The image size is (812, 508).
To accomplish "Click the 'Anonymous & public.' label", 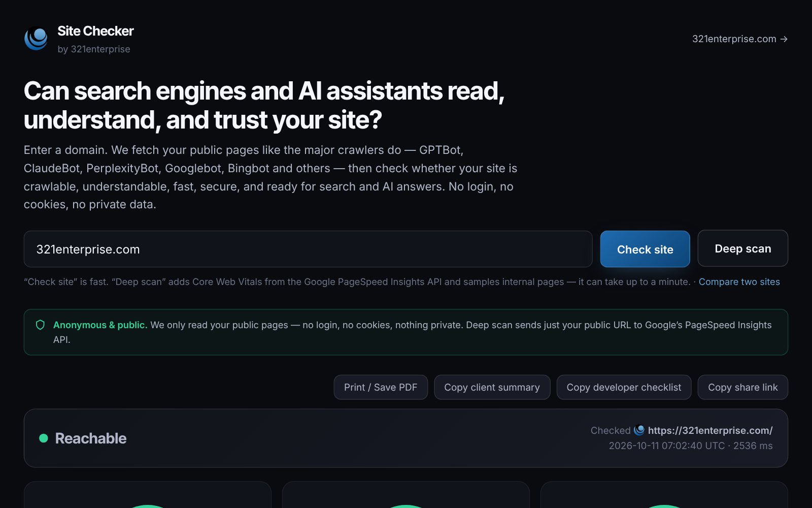I will click(100, 325).
